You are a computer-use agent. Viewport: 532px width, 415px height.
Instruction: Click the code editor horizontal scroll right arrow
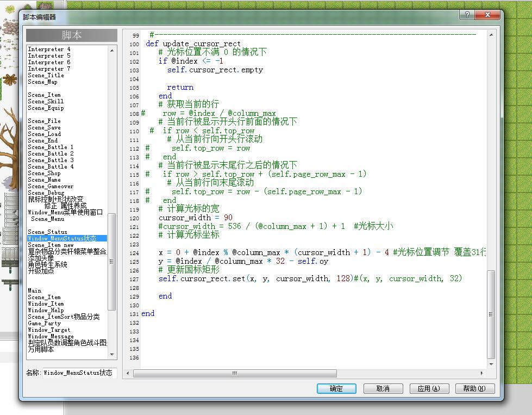tap(482, 373)
